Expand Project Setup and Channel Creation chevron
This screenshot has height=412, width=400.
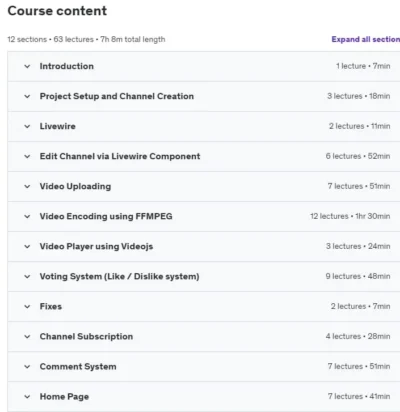point(27,96)
